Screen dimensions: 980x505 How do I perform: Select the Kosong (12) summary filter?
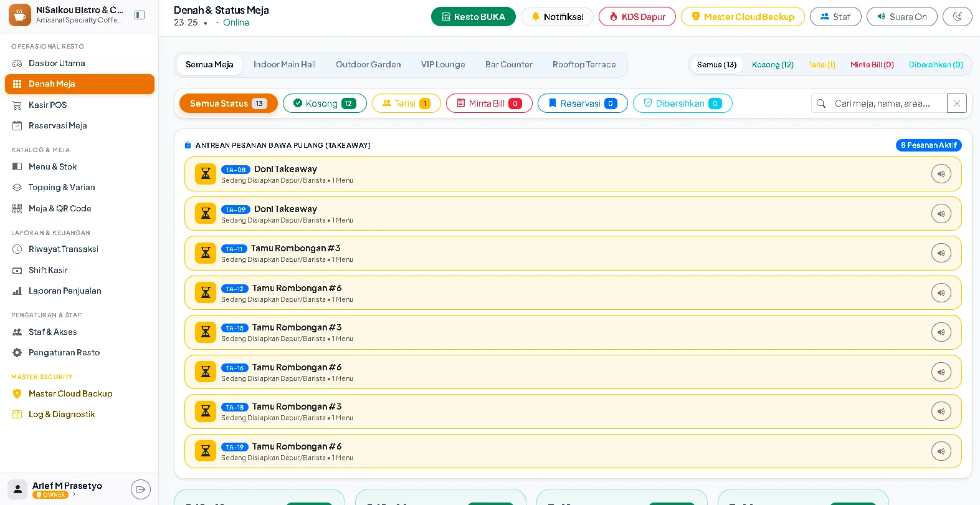[x=773, y=65]
